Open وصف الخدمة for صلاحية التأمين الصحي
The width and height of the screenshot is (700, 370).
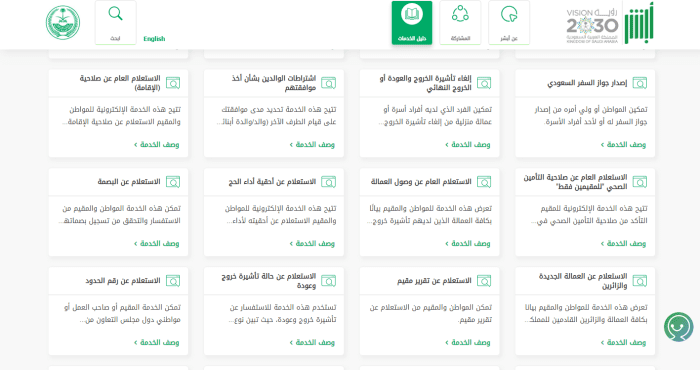623,244
